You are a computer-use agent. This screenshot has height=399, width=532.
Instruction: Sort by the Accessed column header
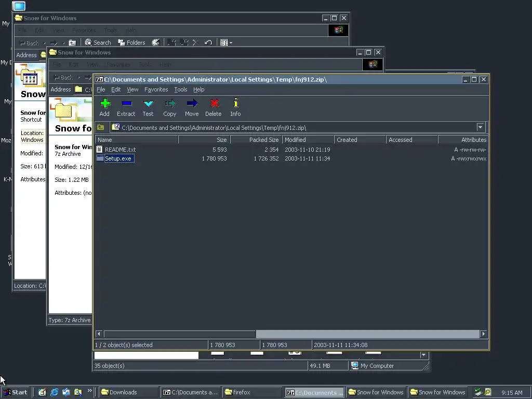click(x=412, y=140)
